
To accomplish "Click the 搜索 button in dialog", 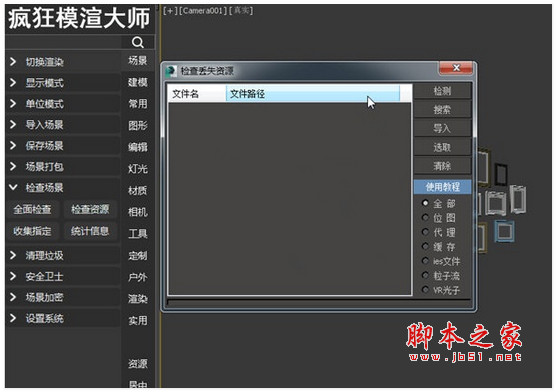I will [442, 110].
